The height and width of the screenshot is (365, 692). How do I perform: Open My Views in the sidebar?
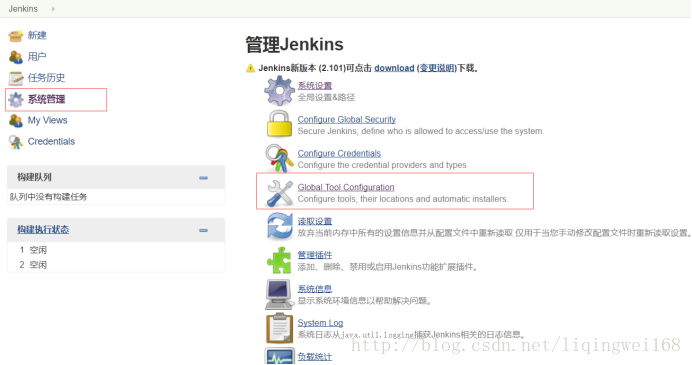coord(48,120)
